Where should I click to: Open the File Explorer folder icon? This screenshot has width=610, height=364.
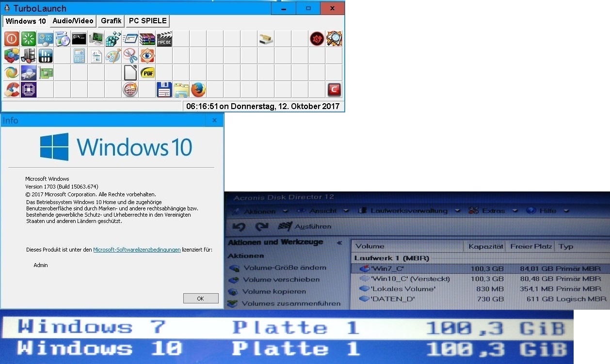(181, 90)
